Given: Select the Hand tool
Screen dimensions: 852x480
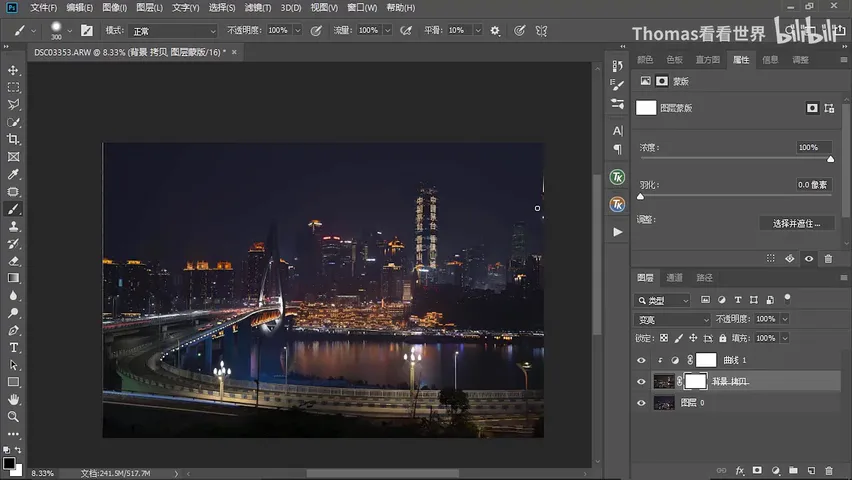Looking at the screenshot, I should click(13, 399).
